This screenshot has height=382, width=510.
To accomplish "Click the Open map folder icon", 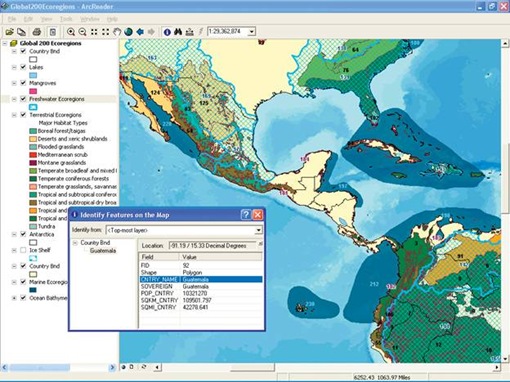I will (9, 32).
